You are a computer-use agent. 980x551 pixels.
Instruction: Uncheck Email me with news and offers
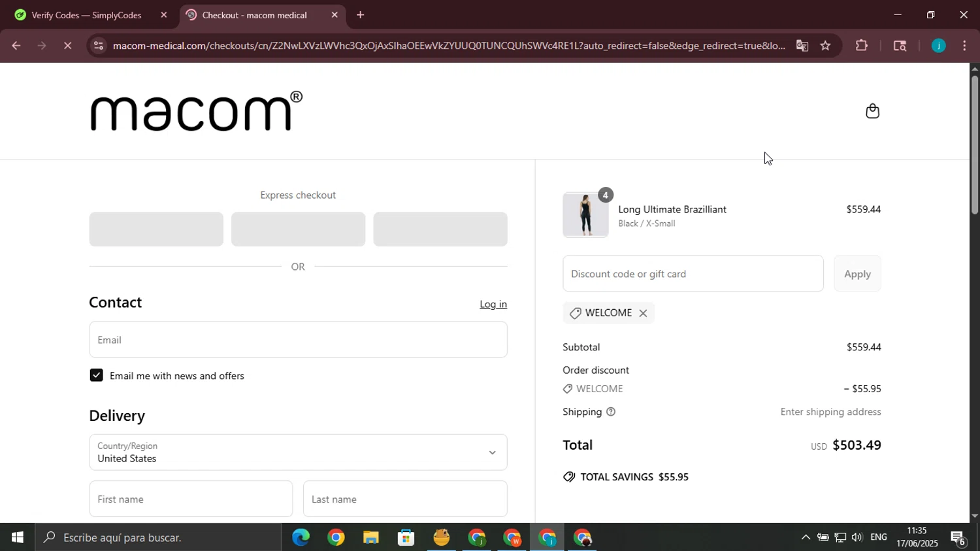96,375
